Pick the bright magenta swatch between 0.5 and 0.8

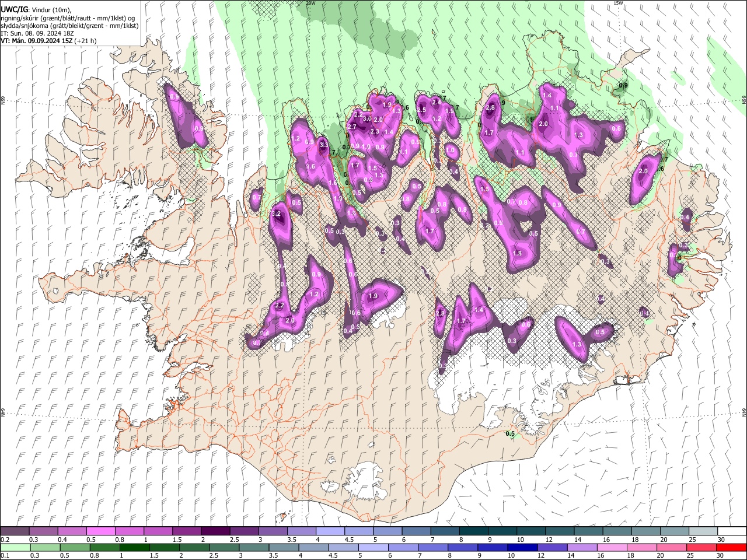100,531
